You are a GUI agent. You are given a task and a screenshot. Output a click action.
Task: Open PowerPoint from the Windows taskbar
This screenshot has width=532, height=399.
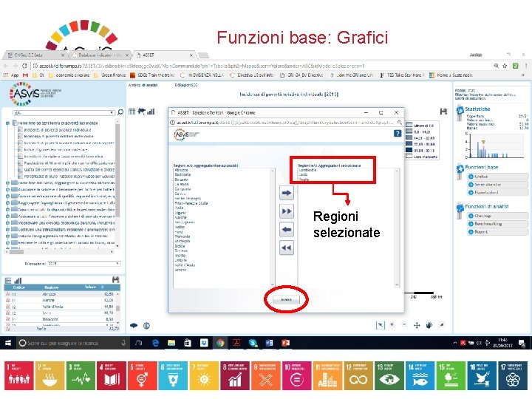[285, 343]
